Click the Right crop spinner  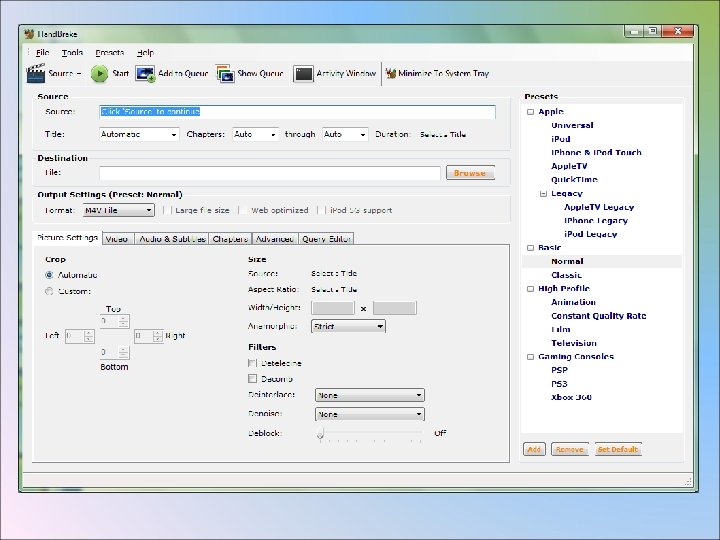(148, 336)
